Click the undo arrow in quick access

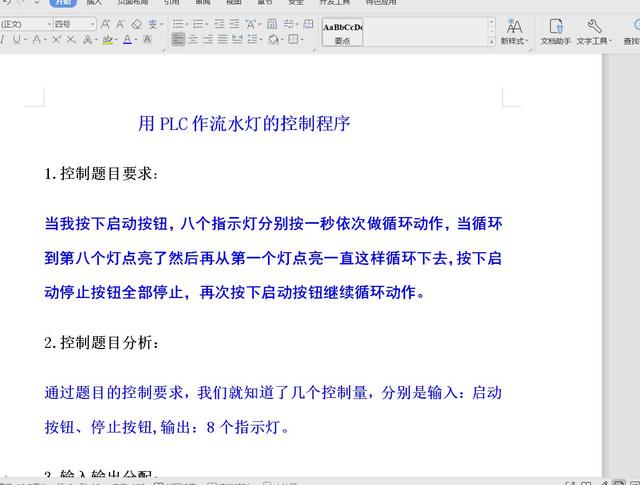pos(7,2)
